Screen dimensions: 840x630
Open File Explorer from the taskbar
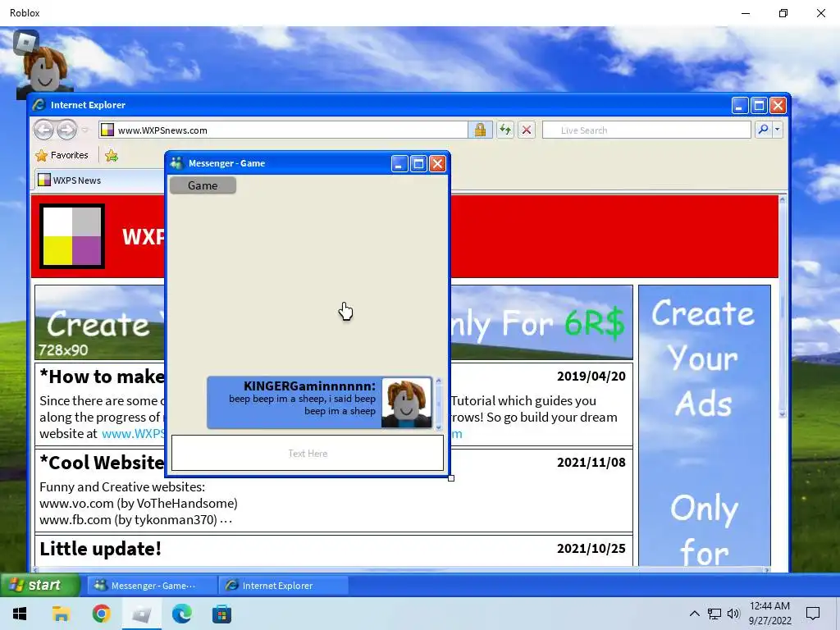pos(61,614)
